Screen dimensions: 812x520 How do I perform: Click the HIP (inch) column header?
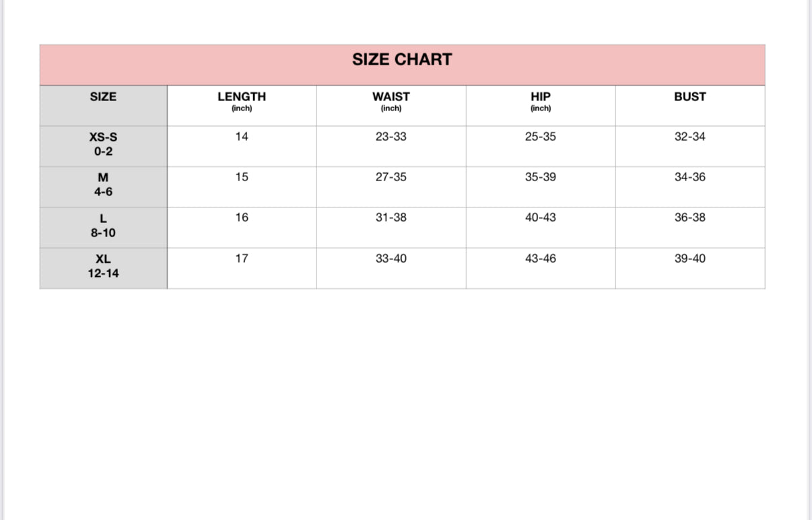point(541,101)
